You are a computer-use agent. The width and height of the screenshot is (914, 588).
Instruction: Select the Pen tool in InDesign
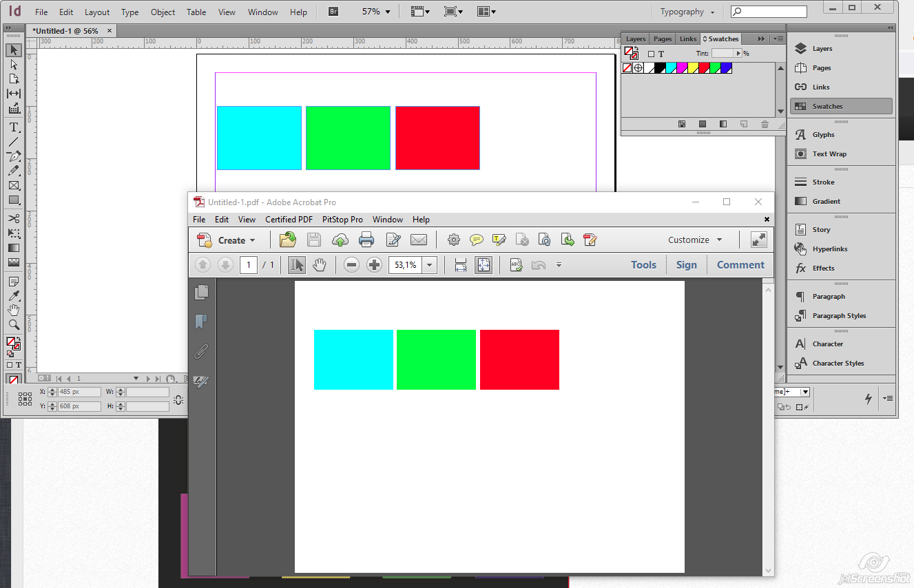(x=14, y=156)
